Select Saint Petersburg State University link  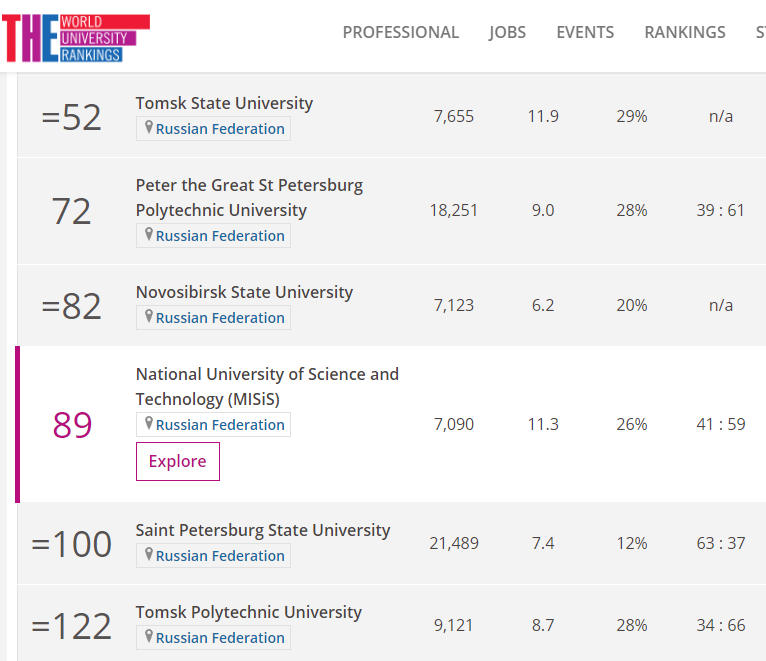263,530
